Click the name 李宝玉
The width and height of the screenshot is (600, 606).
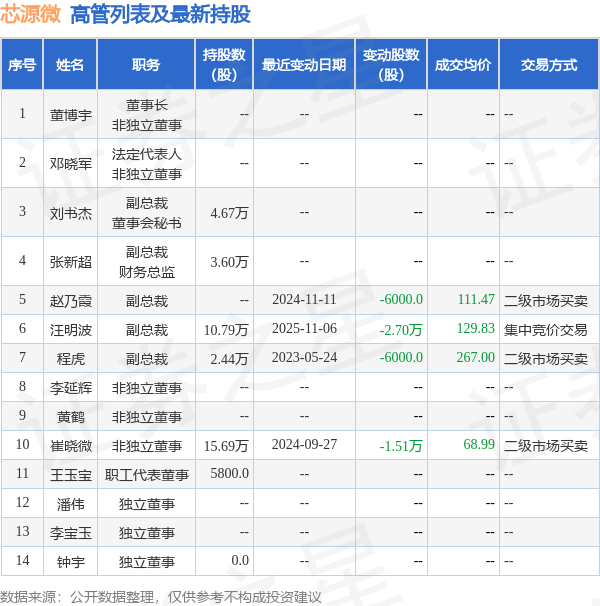[71, 533]
